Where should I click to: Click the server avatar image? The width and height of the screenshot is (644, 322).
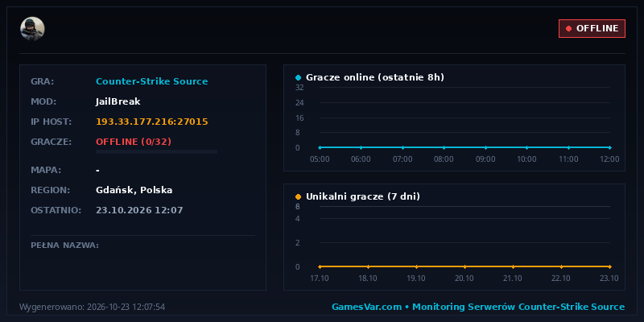[32, 29]
